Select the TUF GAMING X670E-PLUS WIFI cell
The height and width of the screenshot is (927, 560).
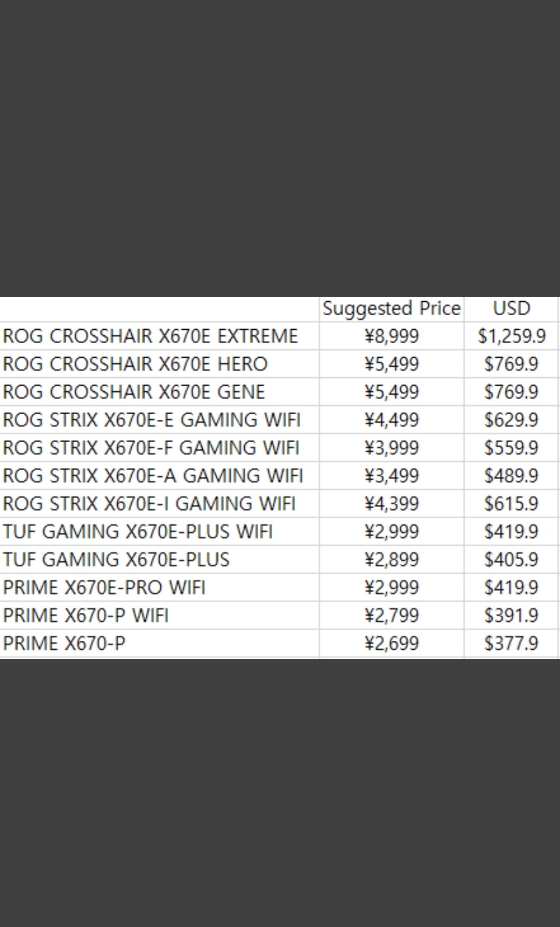pyautogui.click(x=138, y=532)
